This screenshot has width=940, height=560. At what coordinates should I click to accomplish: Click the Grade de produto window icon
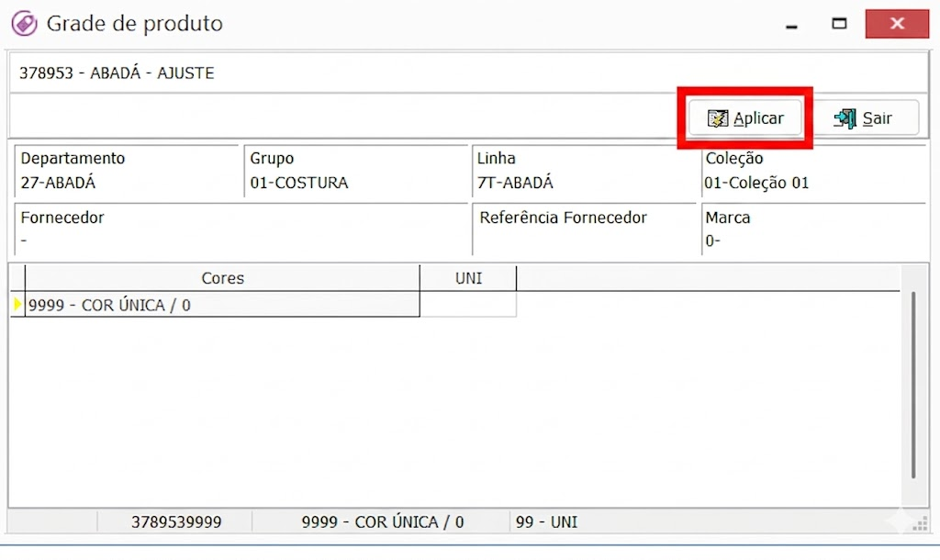pyautogui.click(x=24, y=24)
